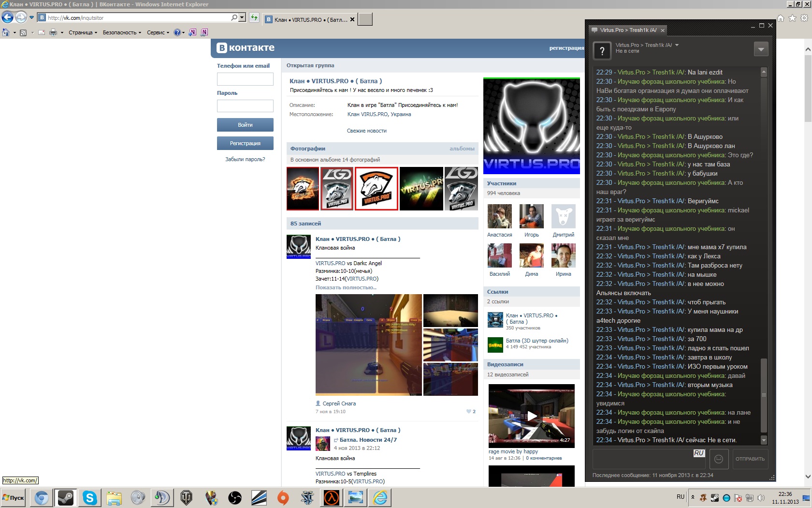Open the Home page icon in IE toolbar
812x508 pixels.
(x=6, y=32)
